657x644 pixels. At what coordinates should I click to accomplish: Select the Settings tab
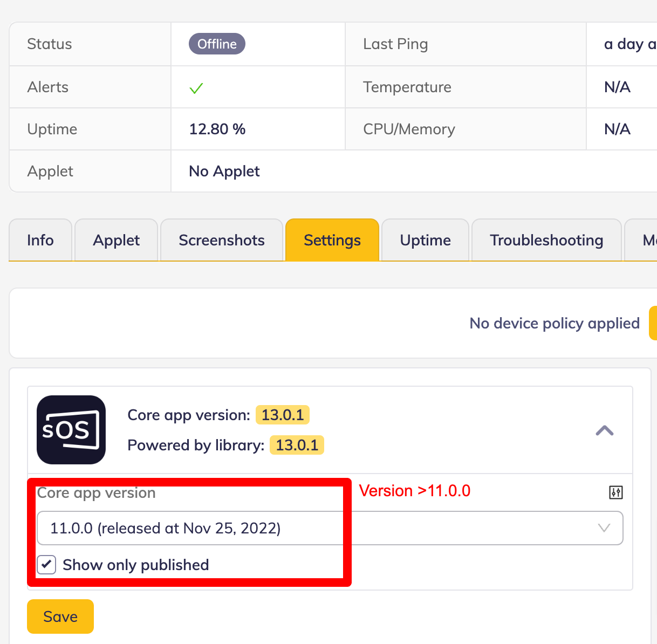pyautogui.click(x=332, y=240)
